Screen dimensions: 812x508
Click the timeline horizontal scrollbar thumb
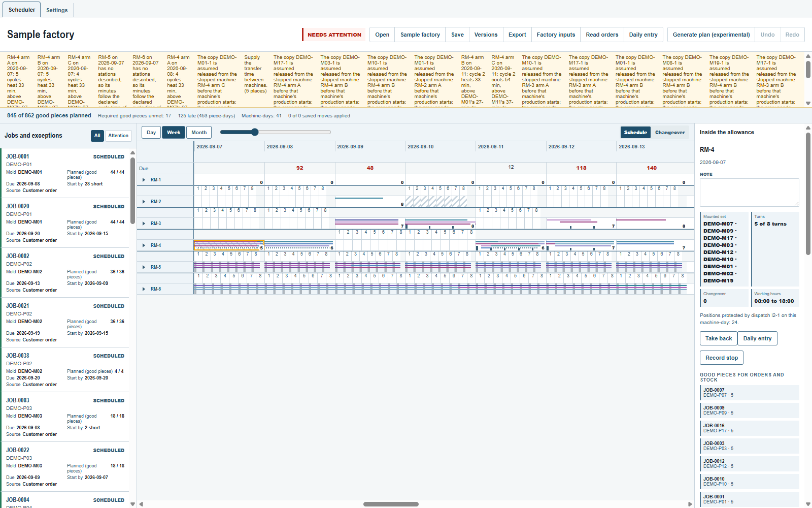[x=391, y=504]
